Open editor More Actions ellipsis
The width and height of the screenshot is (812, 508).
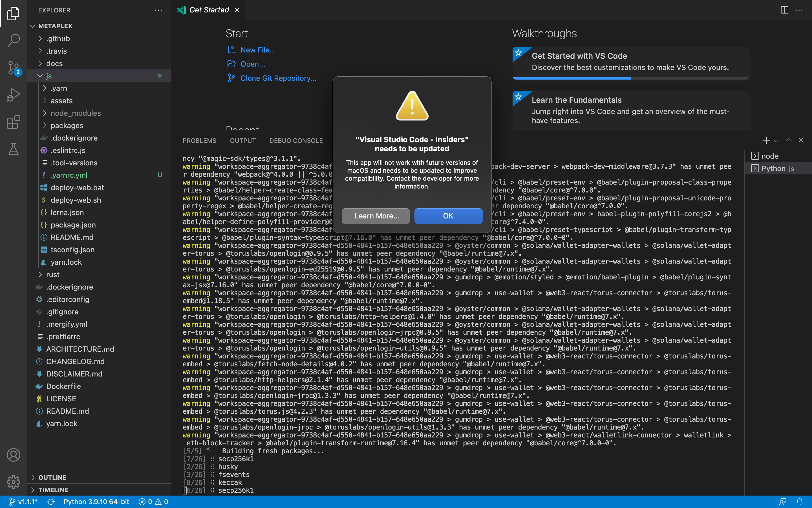coord(799,10)
